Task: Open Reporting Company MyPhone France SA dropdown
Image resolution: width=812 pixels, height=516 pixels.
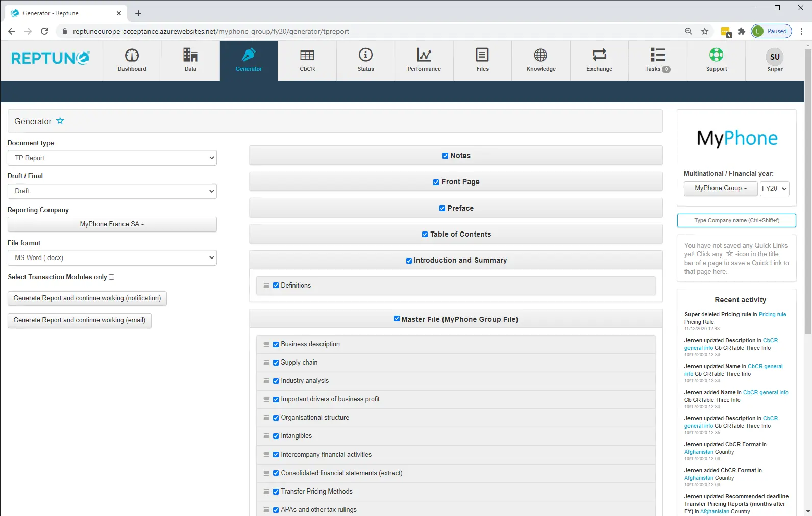Action: pyautogui.click(x=112, y=224)
